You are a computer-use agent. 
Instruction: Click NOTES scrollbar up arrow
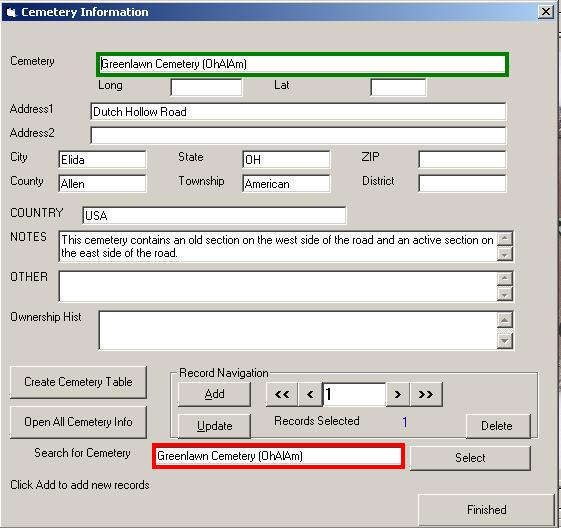pyautogui.click(x=505, y=239)
